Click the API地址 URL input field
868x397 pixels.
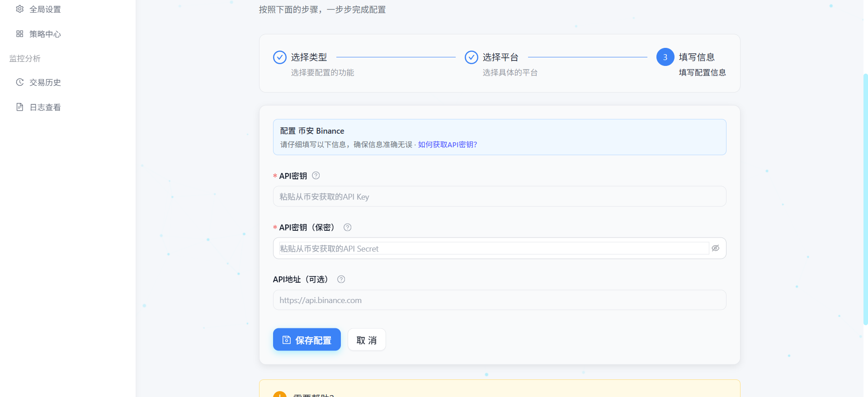tap(499, 300)
